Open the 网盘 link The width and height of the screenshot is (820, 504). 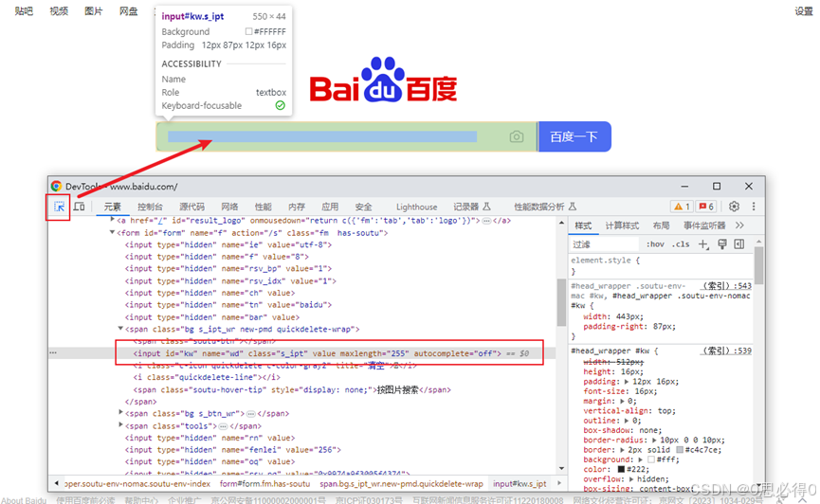tap(129, 11)
